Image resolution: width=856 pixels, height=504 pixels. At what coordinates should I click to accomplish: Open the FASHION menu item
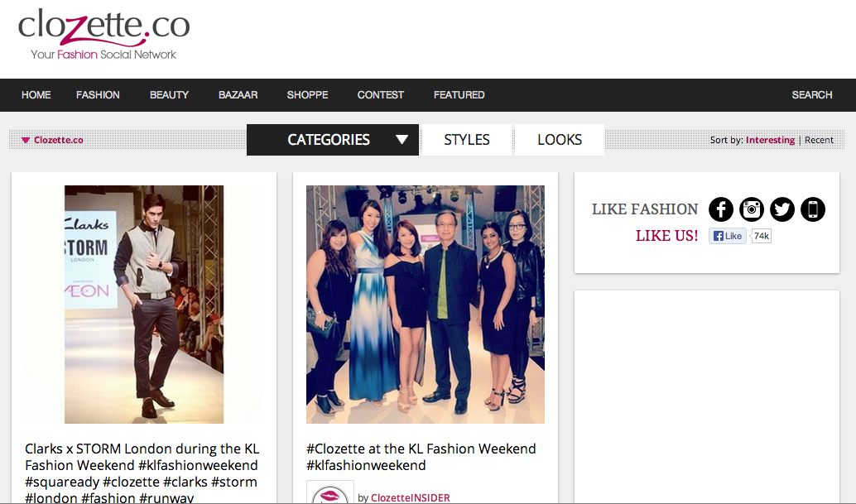pyautogui.click(x=98, y=95)
